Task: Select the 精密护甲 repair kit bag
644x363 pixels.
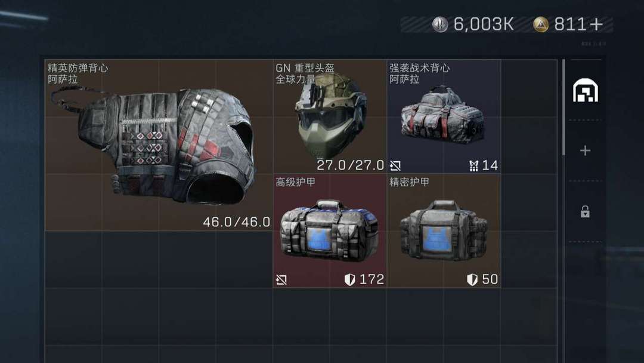Action: point(444,230)
